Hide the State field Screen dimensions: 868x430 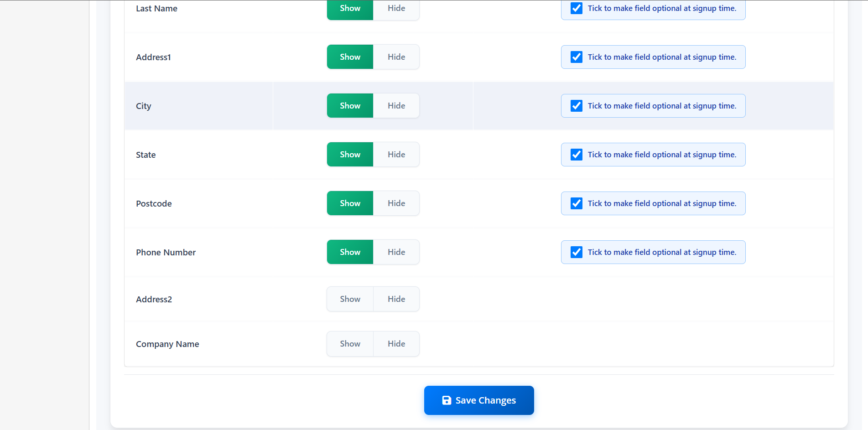click(396, 154)
